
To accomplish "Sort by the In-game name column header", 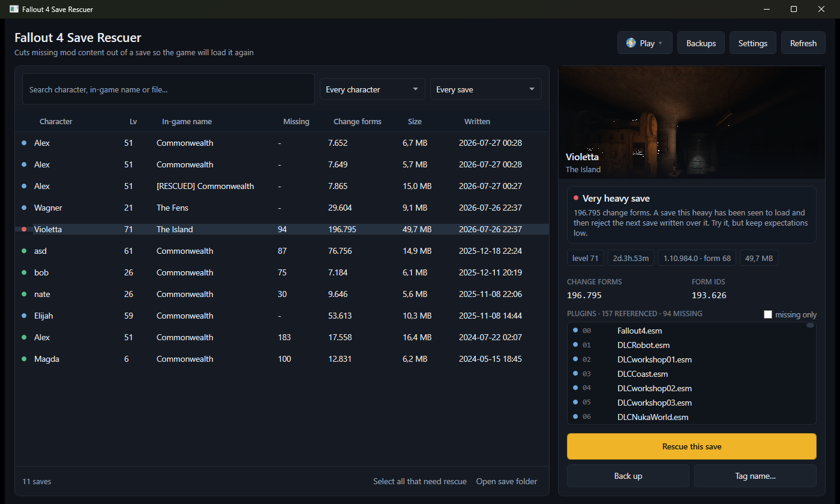I will 187,121.
